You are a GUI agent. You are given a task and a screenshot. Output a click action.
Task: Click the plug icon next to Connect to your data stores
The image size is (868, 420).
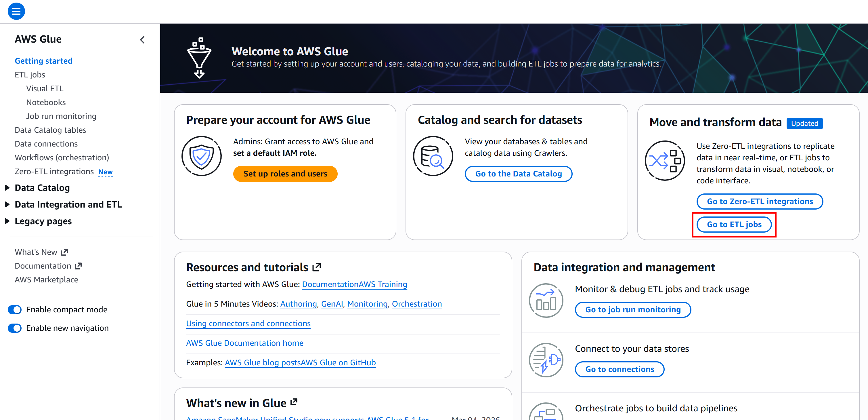[546, 360]
